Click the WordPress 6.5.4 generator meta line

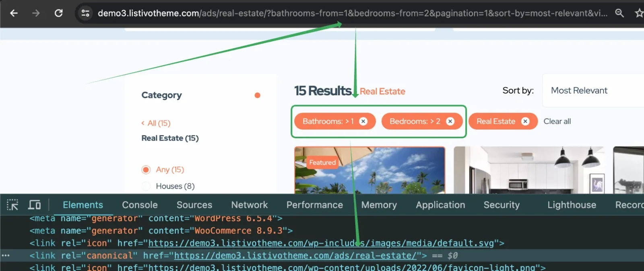[x=156, y=219]
